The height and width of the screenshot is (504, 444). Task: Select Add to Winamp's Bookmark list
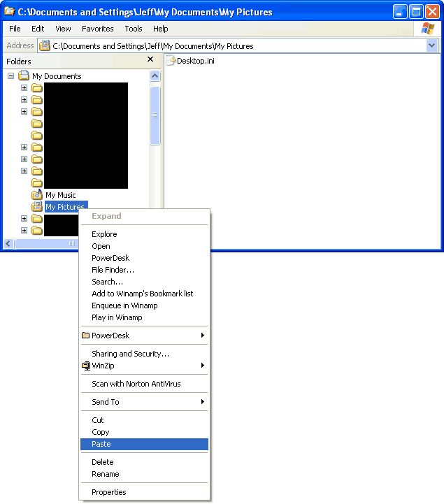click(x=144, y=294)
